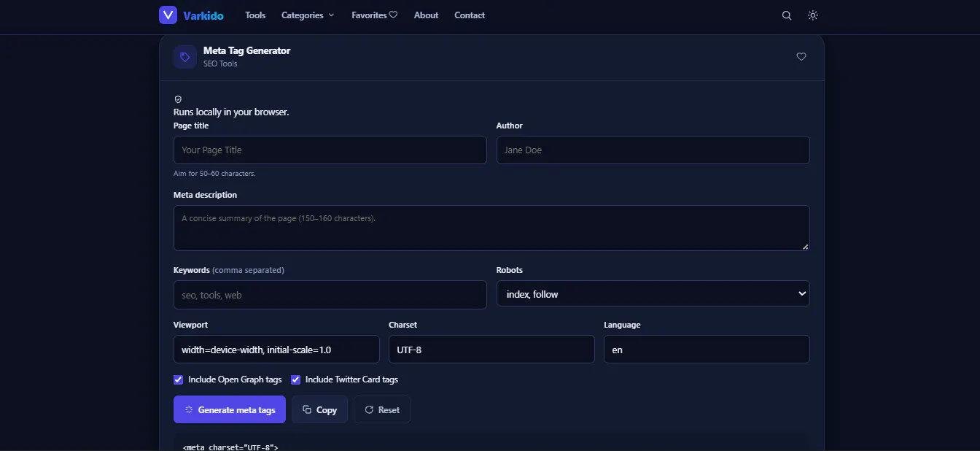This screenshot has height=451, width=980.
Task: Reset the form fields
Action: tap(382, 409)
